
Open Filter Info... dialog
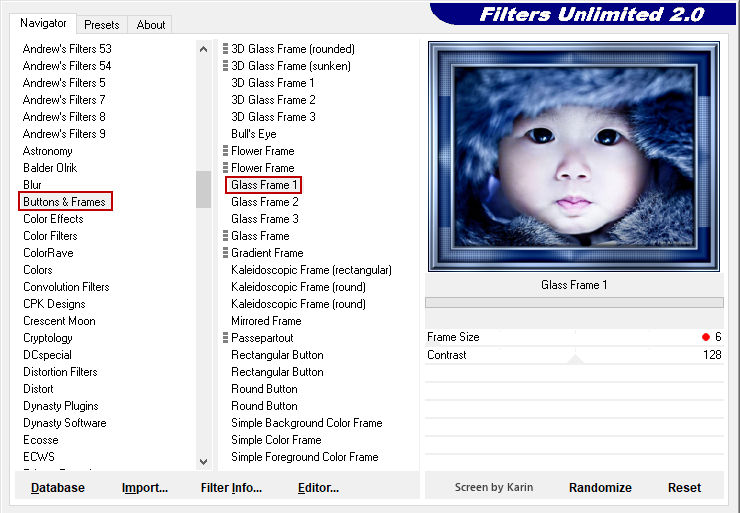[231, 488]
